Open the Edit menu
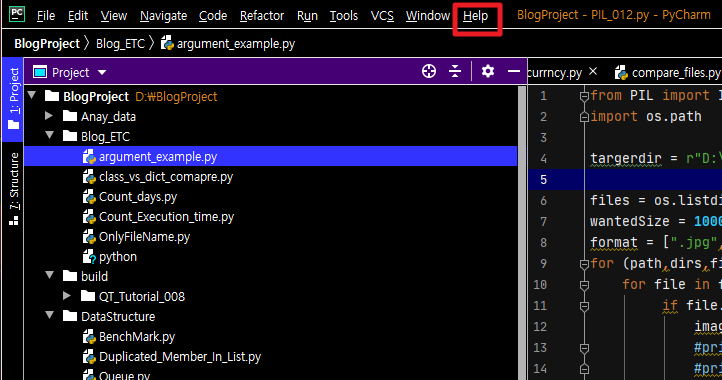The width and height of the screenshot is (722, 380). (78, 16)
